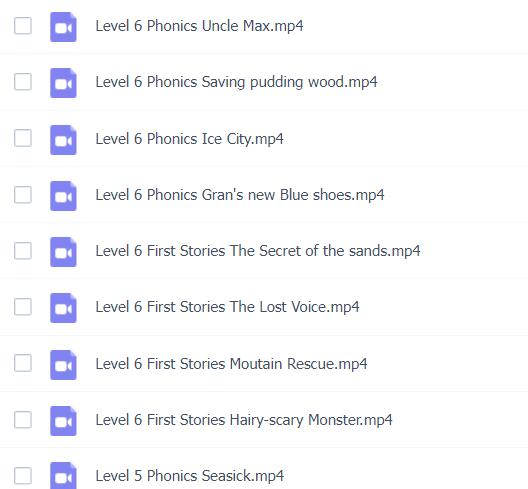Select checkbox for The Lost Voice.mp4
528x489 pixels.
click(23, 307)
